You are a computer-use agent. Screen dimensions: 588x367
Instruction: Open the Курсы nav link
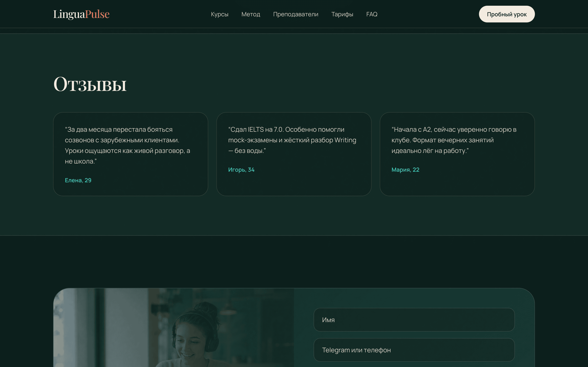(x=219, y=14)
